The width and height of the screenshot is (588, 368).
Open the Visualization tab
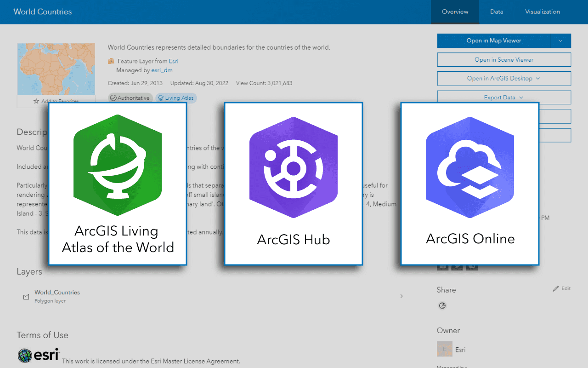pyautogui.click(x=543, y=12)
